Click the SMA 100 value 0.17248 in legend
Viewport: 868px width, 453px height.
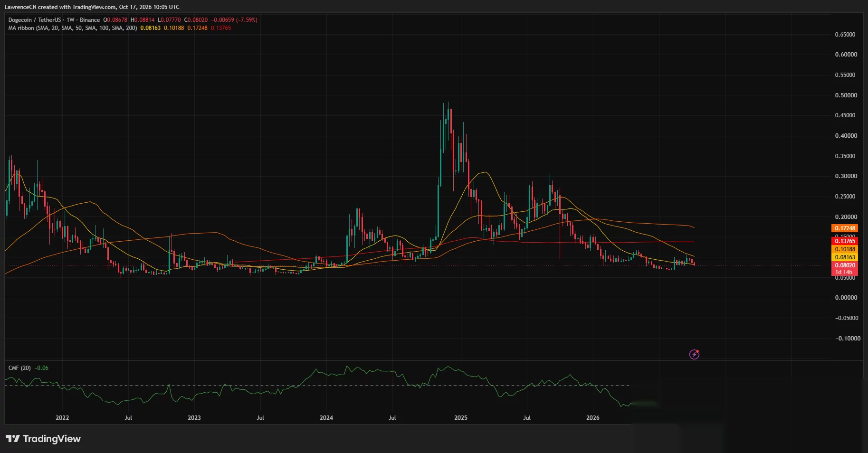click(x=197, y=28)
